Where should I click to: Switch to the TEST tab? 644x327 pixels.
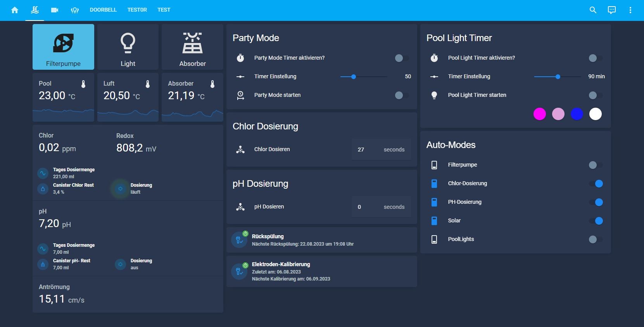pos(164,10)
